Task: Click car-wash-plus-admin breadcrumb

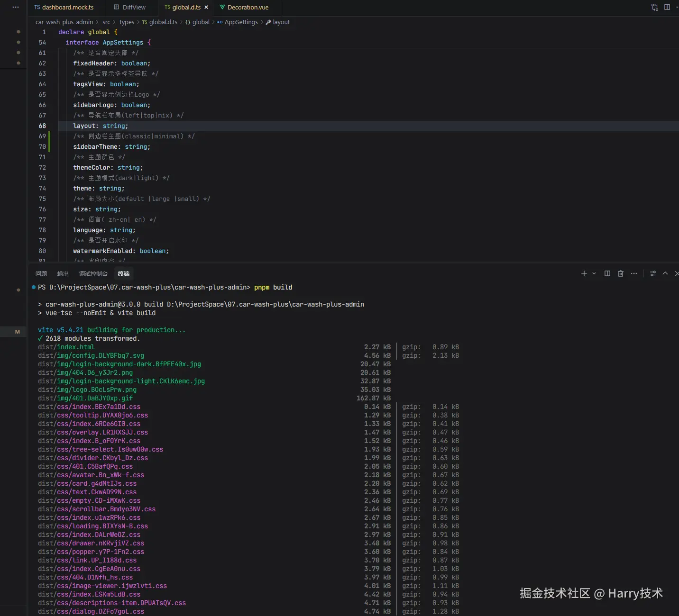Action: pos(64,22)
